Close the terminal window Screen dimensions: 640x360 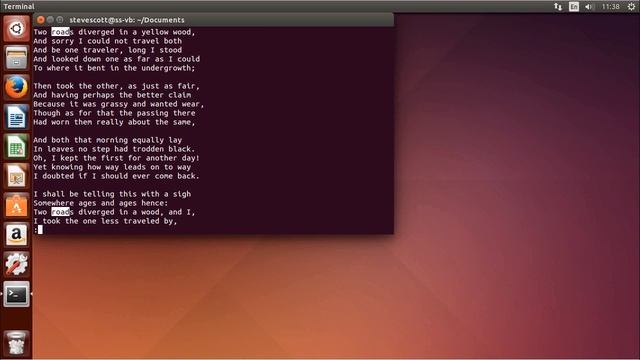pyautogui.click(x=40, y=20)
